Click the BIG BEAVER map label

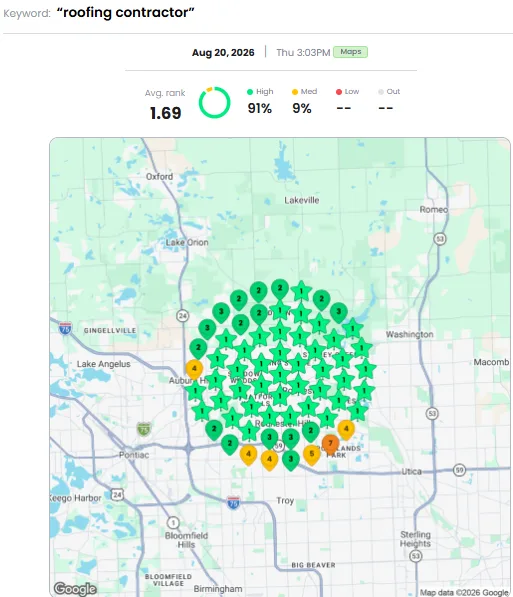(x=313, y=565)
